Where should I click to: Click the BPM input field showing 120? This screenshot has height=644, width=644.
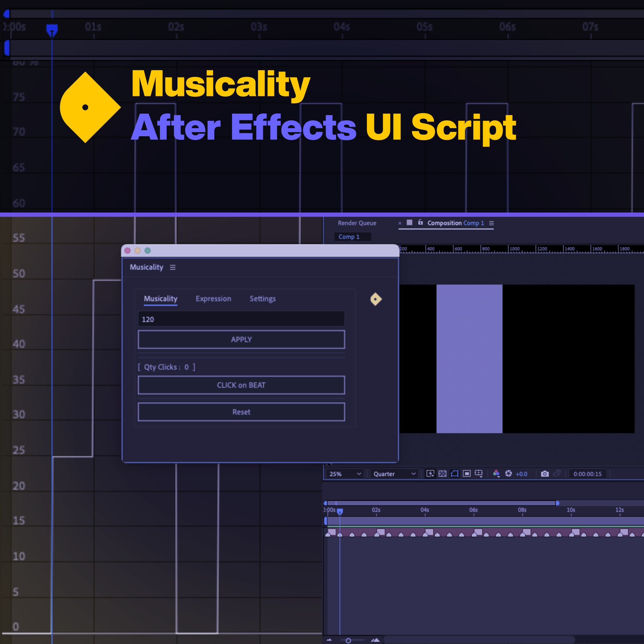(241, 319)
